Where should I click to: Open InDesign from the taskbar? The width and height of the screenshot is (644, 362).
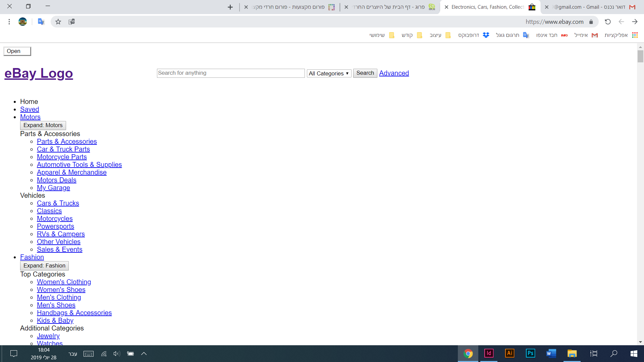coord(489,353)
